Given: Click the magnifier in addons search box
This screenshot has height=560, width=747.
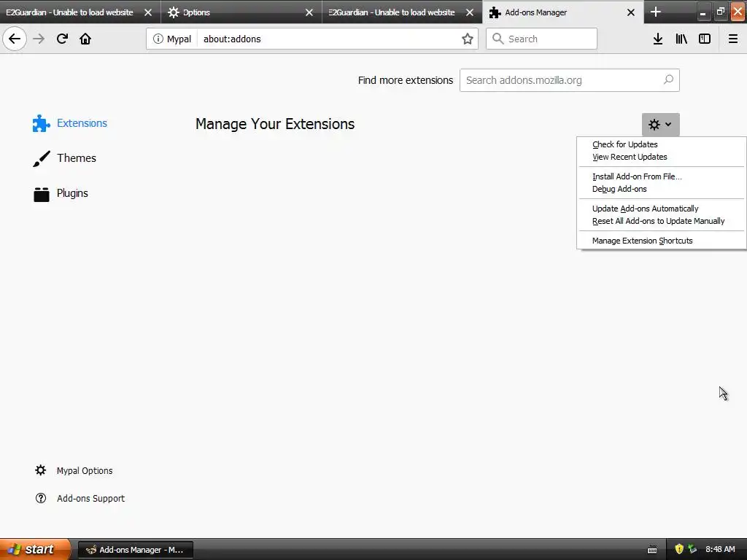Looking at the screenshot, I should tap(668, 79).
